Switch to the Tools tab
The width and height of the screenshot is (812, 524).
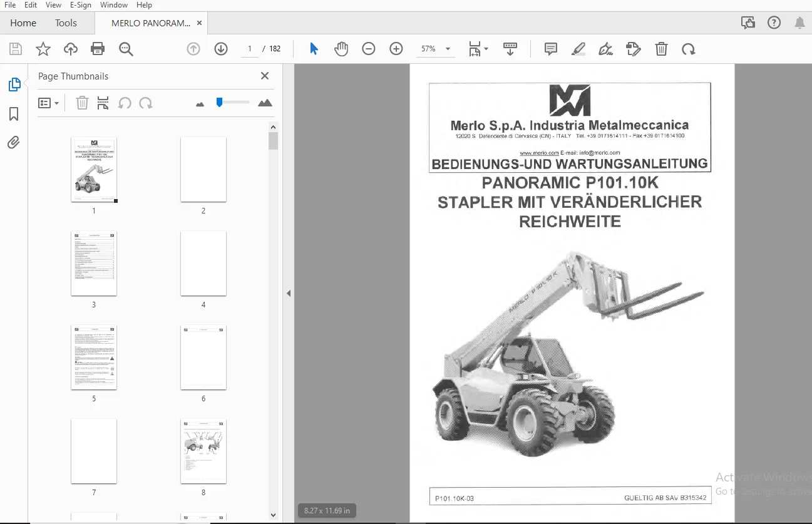click(x=66, y=23)
